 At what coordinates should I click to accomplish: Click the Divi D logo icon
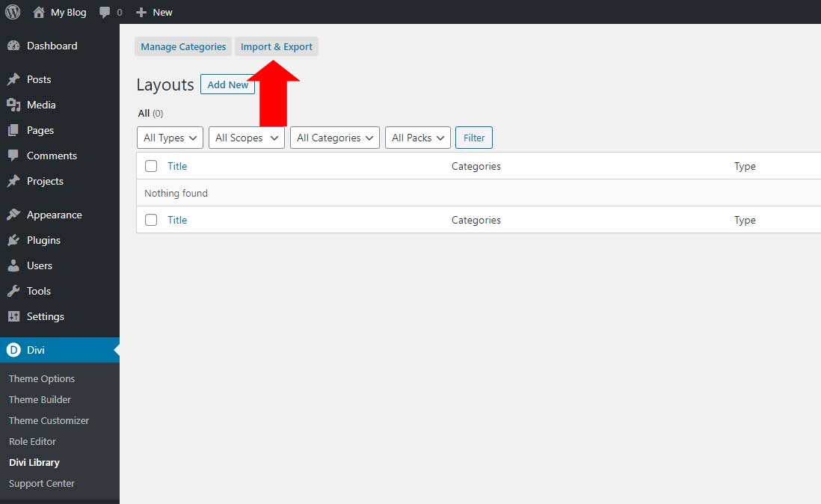click(13, 350)
